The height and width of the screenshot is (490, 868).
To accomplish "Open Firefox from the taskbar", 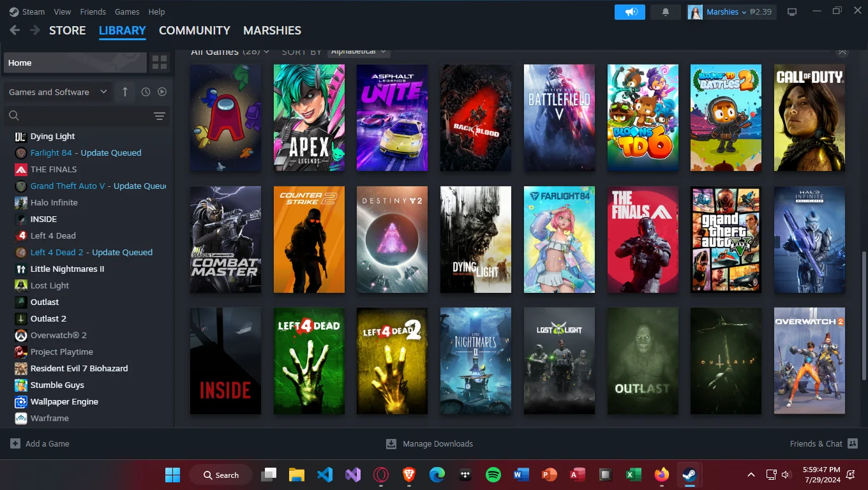I will pos(662,475).
